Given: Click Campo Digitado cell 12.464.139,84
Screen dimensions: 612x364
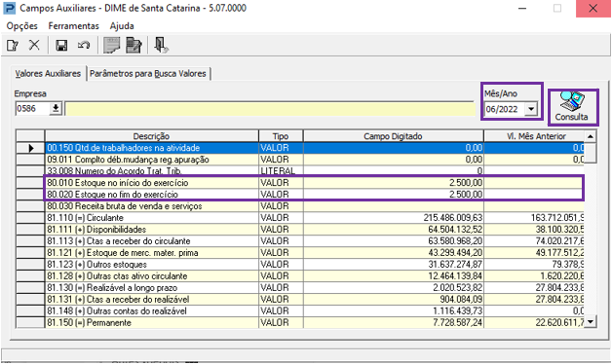Looking at the screenshot, I should click(x=393, y=276).
